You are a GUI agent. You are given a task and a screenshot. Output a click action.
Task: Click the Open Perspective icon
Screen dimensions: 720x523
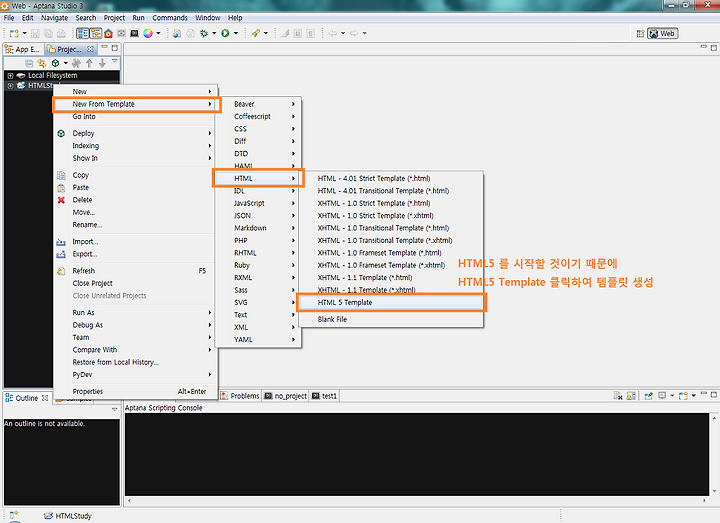click(x=640, y=34)
